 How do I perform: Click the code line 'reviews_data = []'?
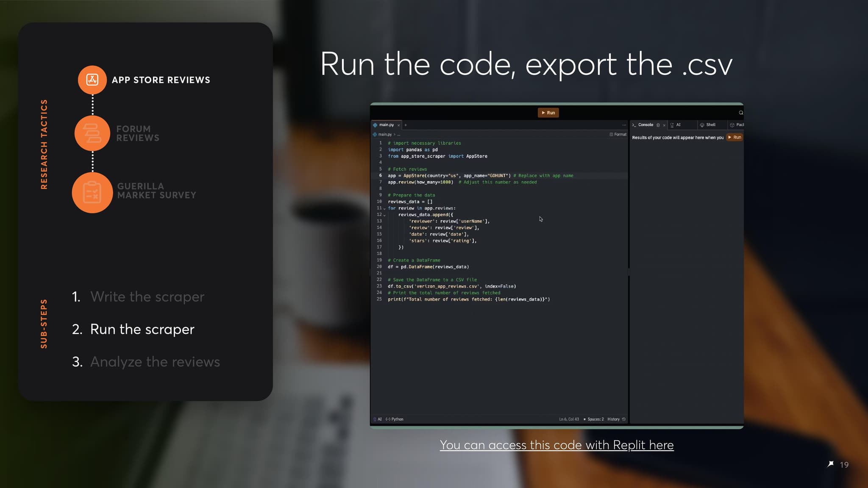pyautogui.click(x=410, y=202)
